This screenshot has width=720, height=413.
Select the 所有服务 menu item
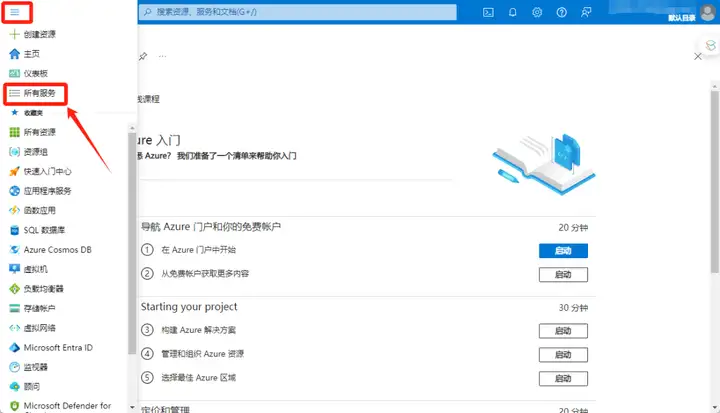click(39, 93)
